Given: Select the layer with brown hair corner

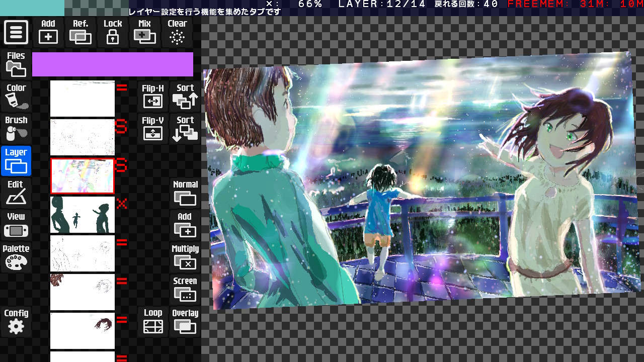Looking at the screenshot, I should 83,292.
